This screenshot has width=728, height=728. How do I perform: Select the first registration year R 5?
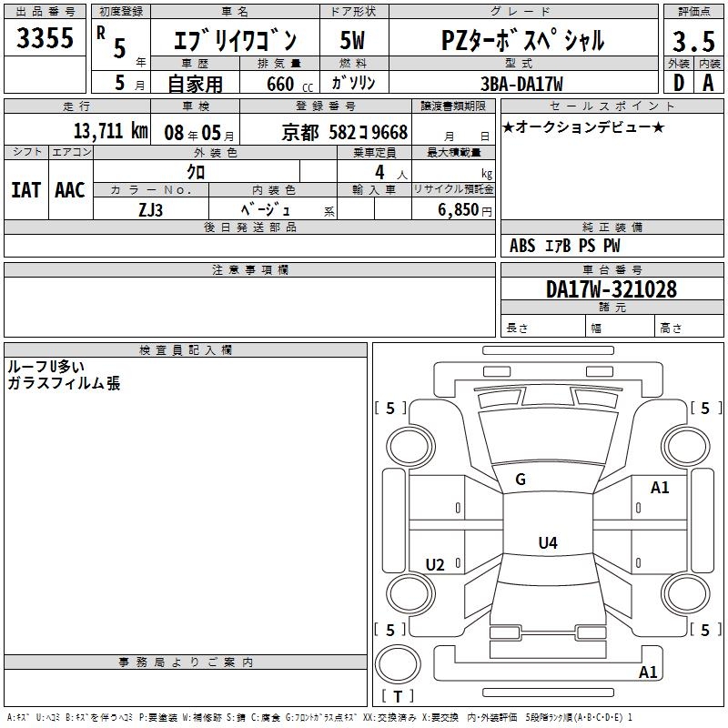pos(112,45)
